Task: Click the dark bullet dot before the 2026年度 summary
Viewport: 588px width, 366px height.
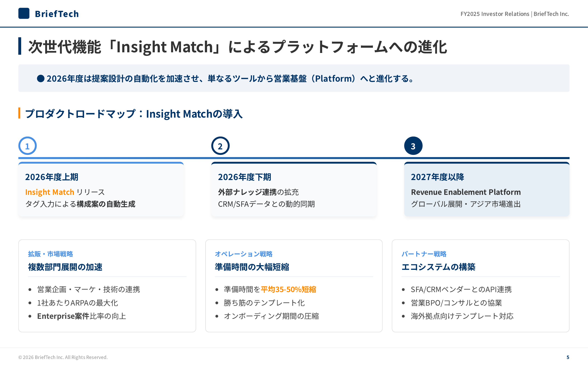Action: tap(41, 79)
